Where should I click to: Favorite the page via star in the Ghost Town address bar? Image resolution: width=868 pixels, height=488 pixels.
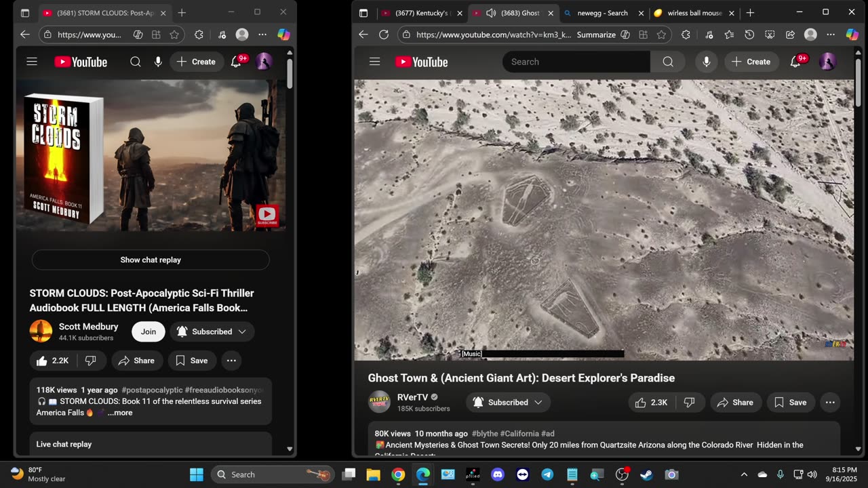coord(661,35)
